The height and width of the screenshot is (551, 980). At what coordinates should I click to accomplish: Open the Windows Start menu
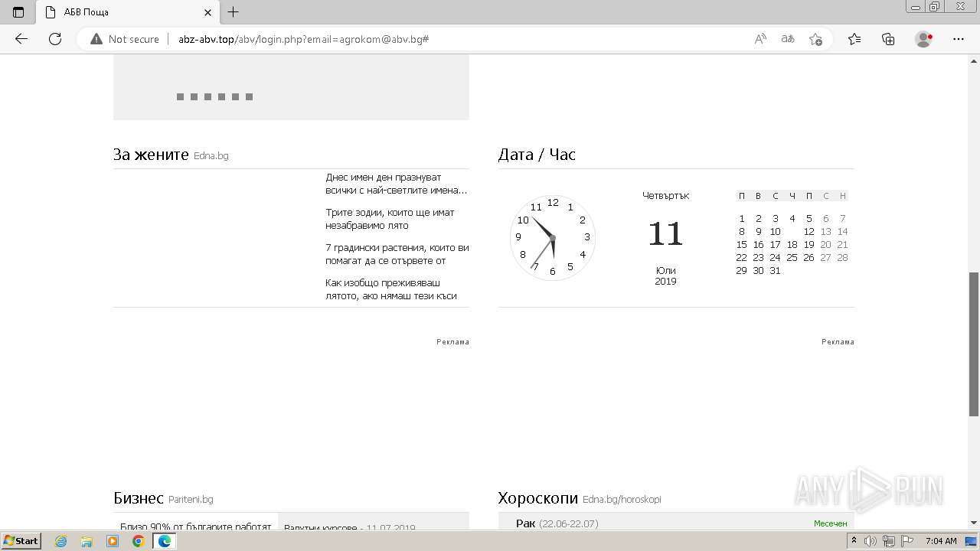pyautogui.click(x=21, y=540)
